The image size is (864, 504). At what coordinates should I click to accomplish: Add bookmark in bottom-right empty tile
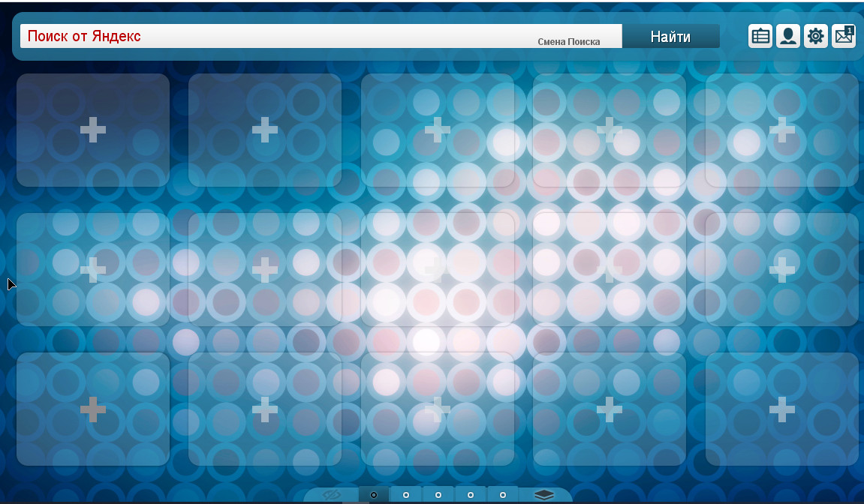(782, 409)
